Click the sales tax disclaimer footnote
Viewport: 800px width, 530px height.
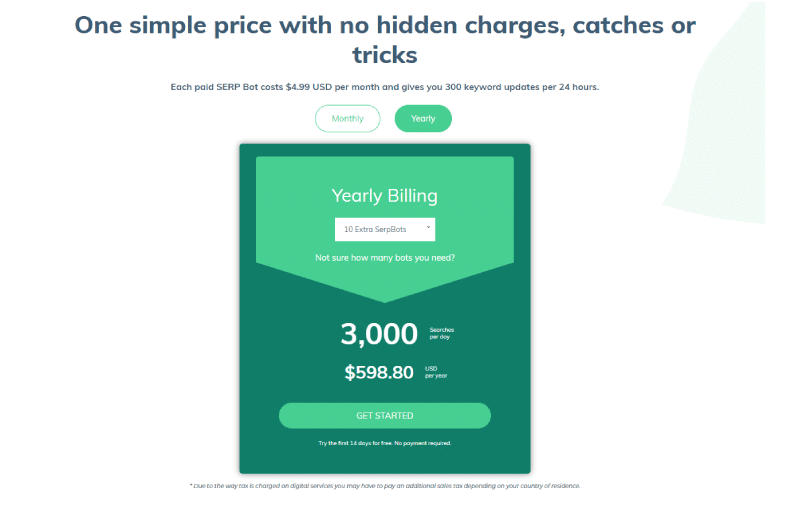[385, 486]
